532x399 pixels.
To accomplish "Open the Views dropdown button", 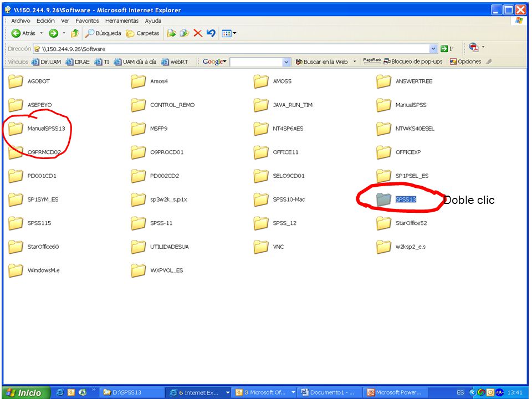I will coord(229,33).
